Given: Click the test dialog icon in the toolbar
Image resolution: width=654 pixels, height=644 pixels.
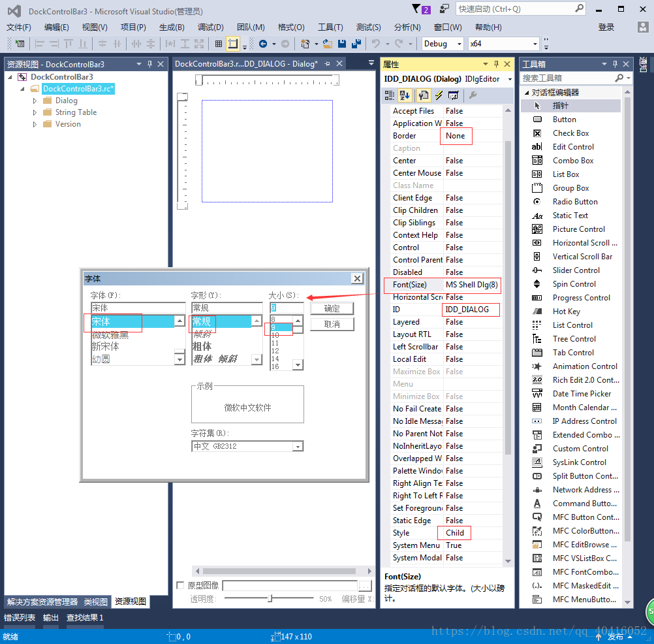Looking at the screenshot, I should [x=20, y=43].
